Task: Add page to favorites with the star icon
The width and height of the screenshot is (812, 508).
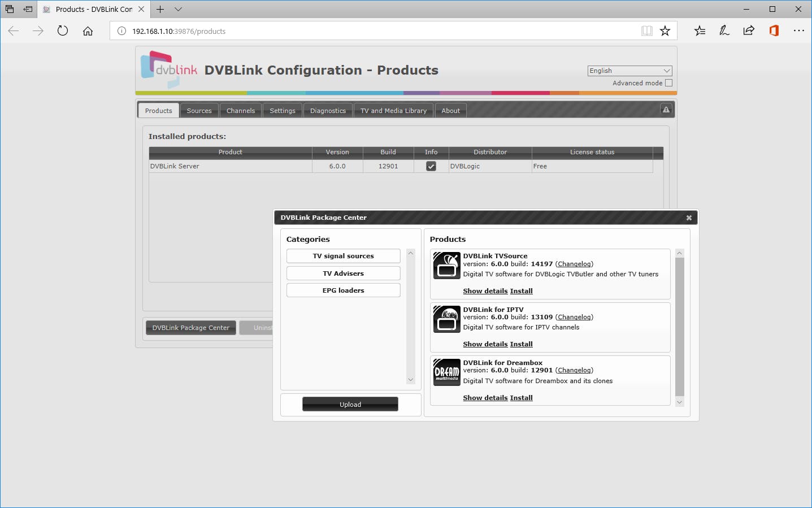Action: pos(665,31)
